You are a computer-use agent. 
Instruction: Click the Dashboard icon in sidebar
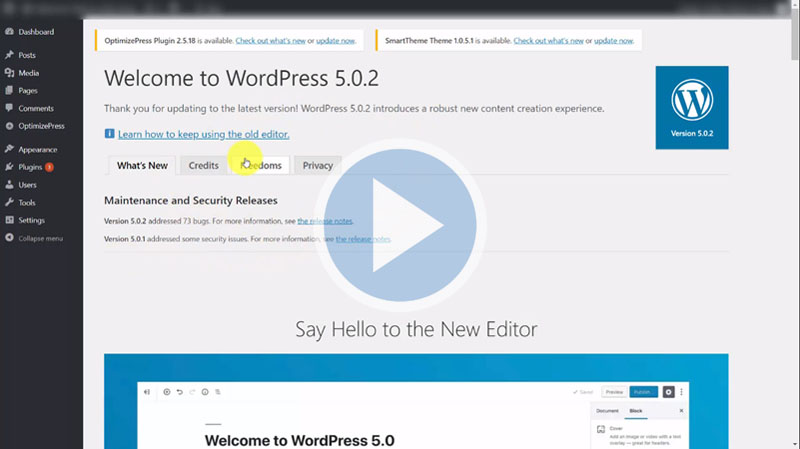tap(9, 32)
